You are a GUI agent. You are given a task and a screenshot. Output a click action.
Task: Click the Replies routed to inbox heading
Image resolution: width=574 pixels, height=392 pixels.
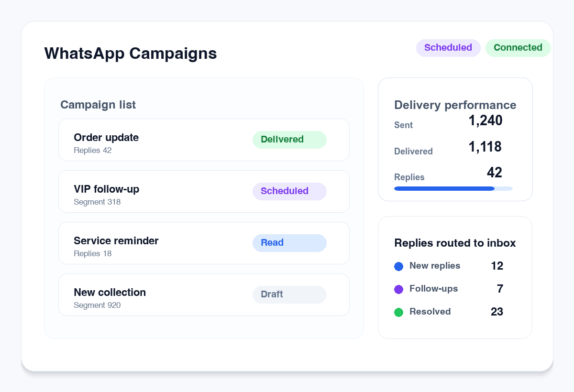[x=455, y=243]
